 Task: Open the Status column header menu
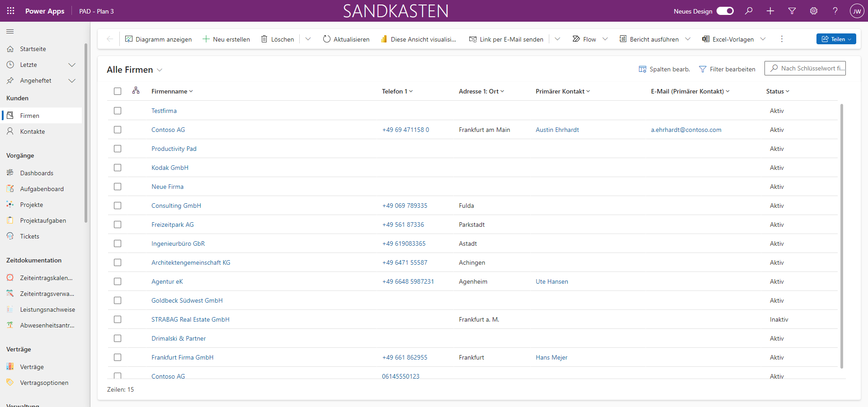point(778,91)
